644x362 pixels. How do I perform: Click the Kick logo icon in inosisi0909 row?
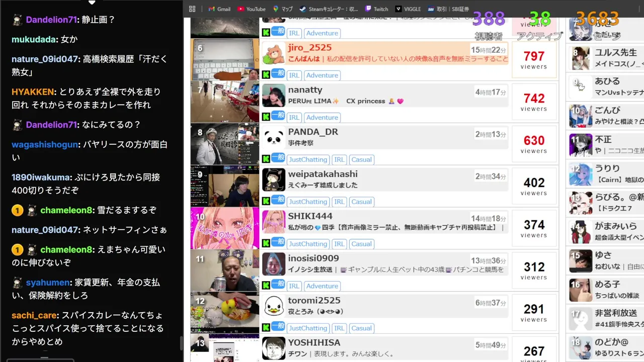[266, 286]
